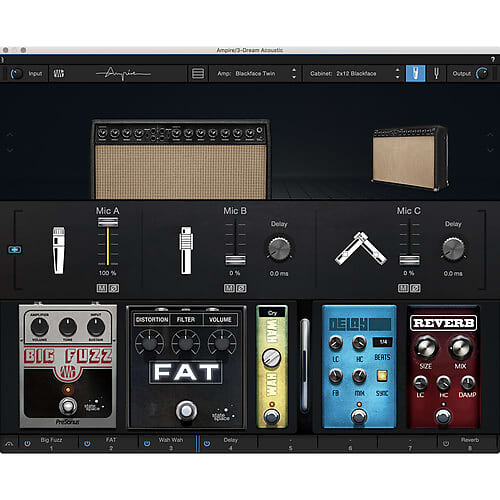Click the amp previous arrow at left edge
The width and height of the screenshot is (500, 500).
pyautogui.click(x=10, y=134)
